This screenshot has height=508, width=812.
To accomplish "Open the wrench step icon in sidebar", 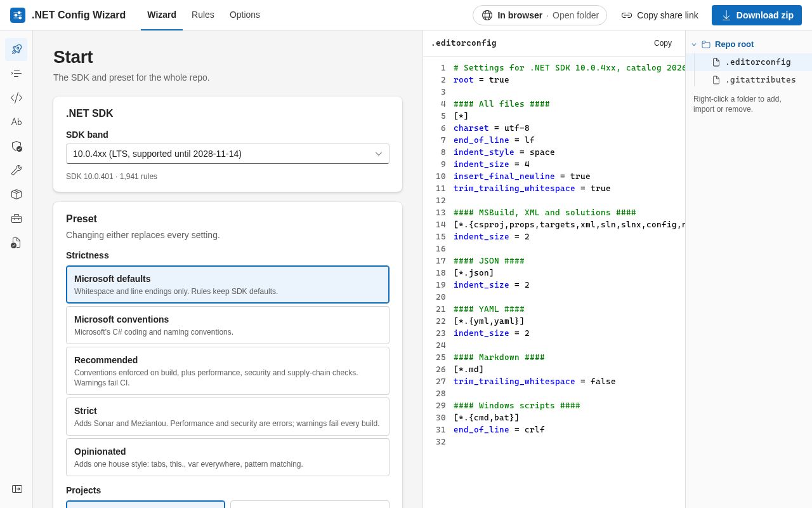I will point(16,170).
